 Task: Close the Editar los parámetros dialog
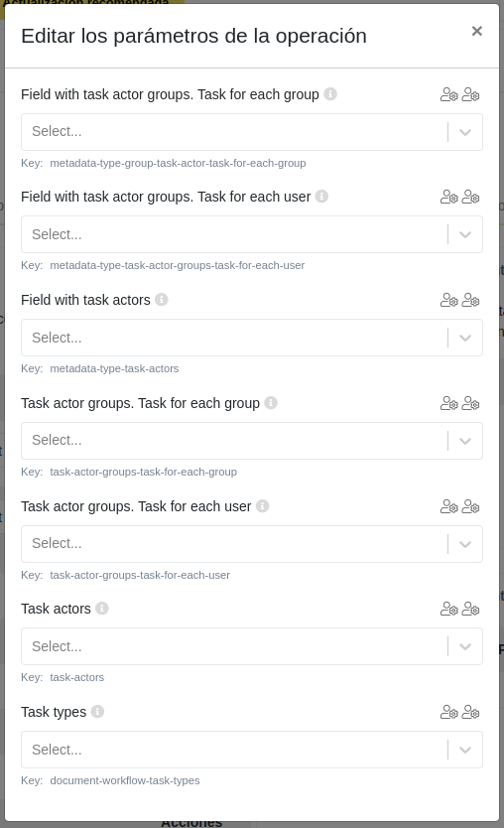[477, 31]
